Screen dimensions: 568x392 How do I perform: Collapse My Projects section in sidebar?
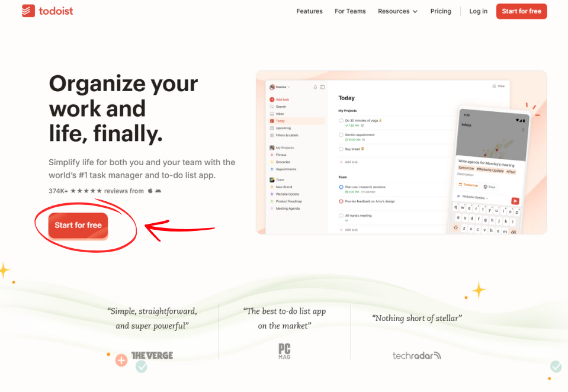(282, 147)
